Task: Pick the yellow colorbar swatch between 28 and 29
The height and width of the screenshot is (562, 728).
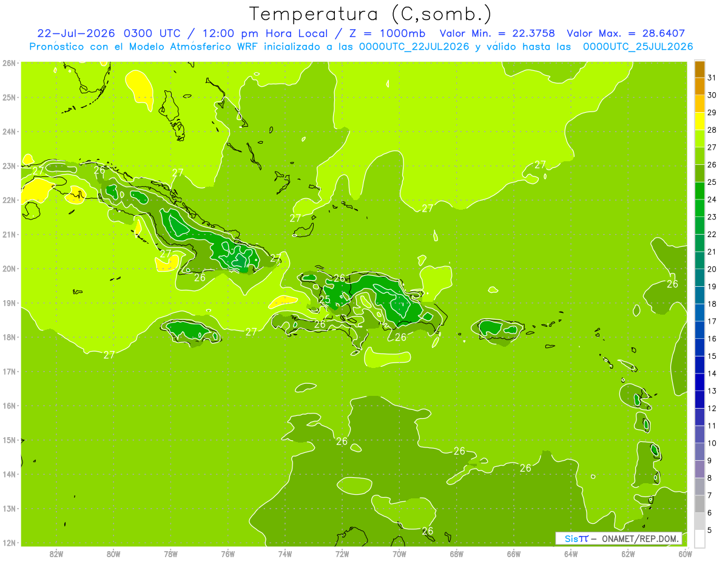Action: click(700, 121)
